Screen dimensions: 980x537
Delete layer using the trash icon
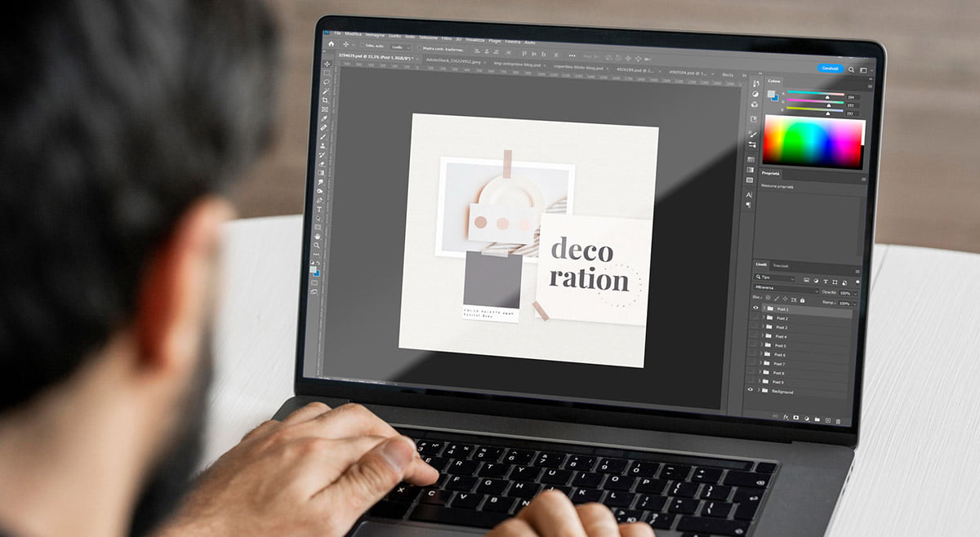point(838,420)
